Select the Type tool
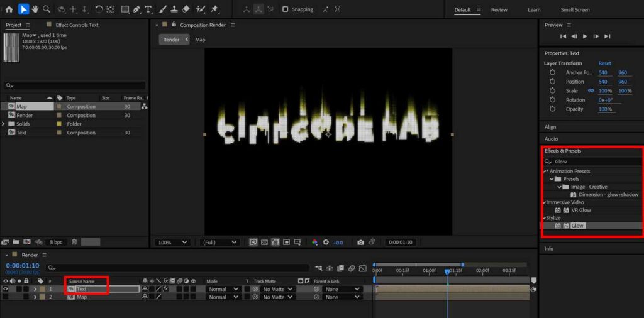Image resolution: width=644 pixels, height=318 pixels. [x=148, y=9]
